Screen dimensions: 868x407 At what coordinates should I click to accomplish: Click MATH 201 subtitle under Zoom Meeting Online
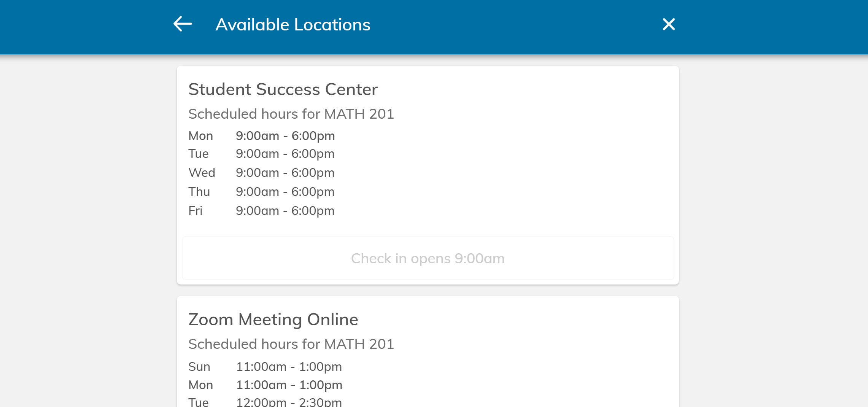tap(291, 344)
